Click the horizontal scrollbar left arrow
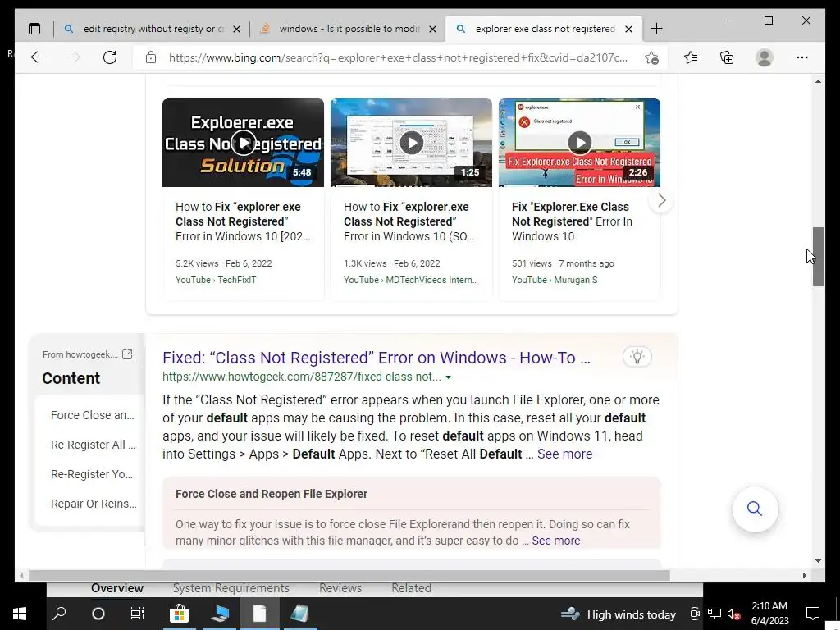 pos(21,575)
